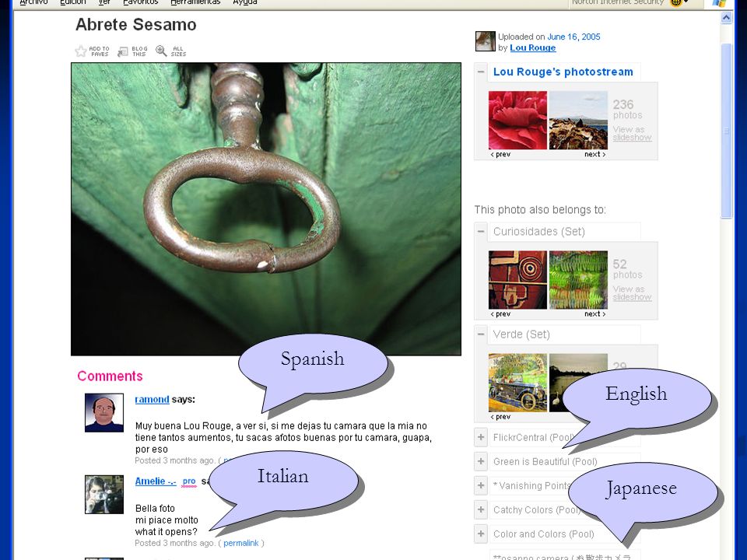
Task: Open All Sizes magnifier icon
Action: click(x=162, y=51)
